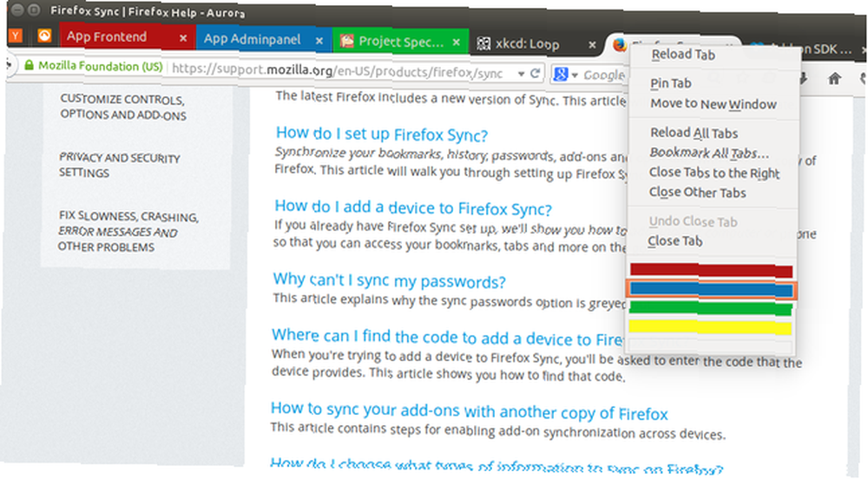Viewport: 868px width, 479px height.
Task: Close the App Frontend tab
Action: tap(183, 38)
